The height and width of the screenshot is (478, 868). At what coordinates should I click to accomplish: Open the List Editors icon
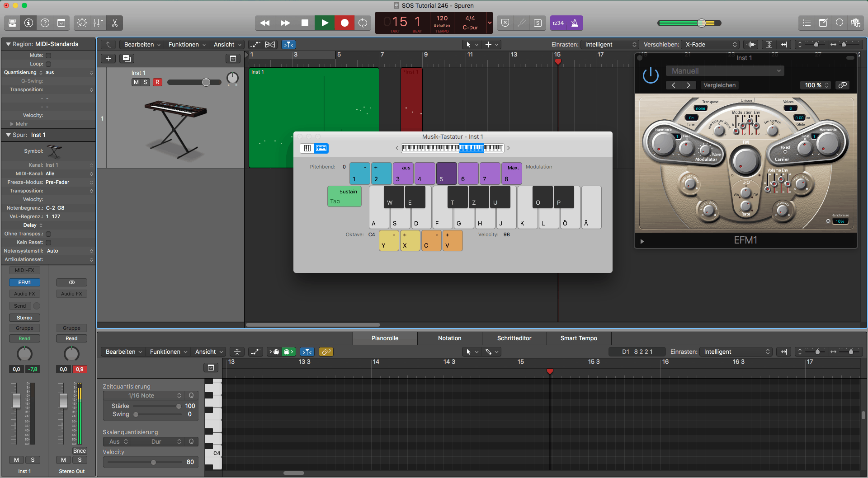[x=807, y=23]
